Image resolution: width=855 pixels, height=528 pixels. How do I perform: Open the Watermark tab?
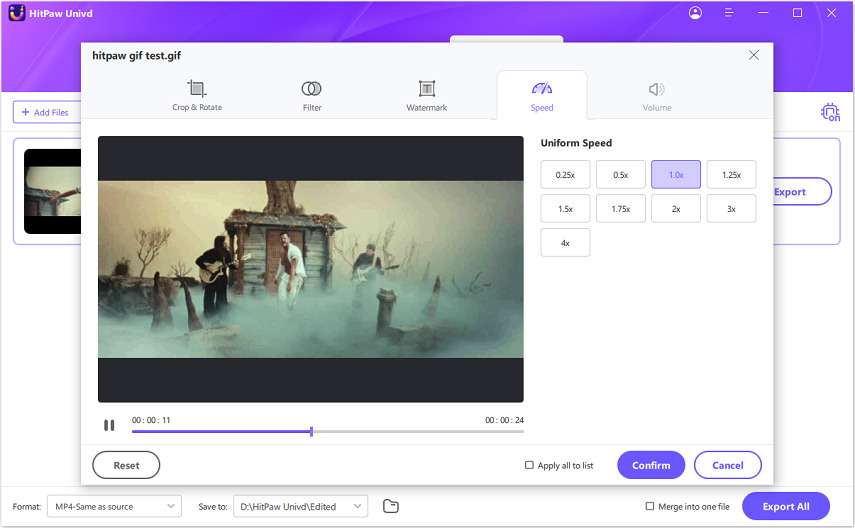point(426,95)
